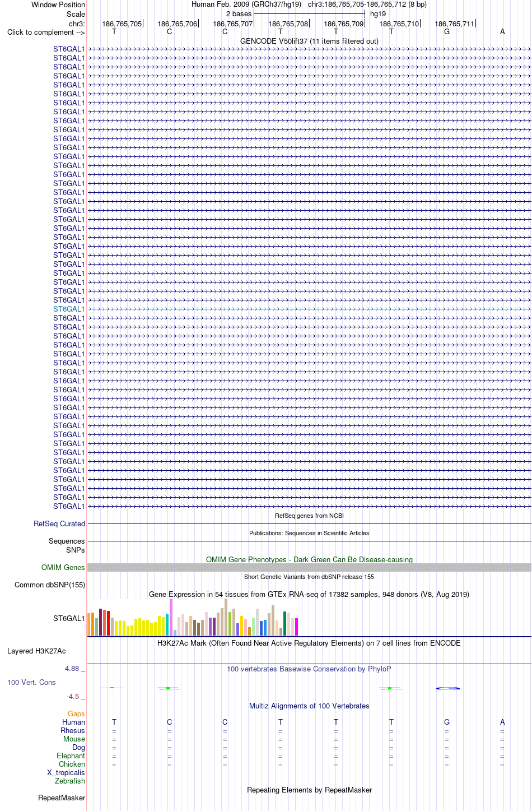Open the GTEx Gene Expression track title

click(309, 594)
